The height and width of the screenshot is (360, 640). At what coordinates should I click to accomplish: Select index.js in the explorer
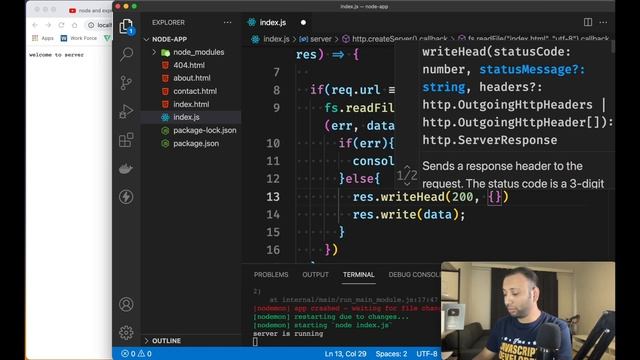tap(191, 117)
